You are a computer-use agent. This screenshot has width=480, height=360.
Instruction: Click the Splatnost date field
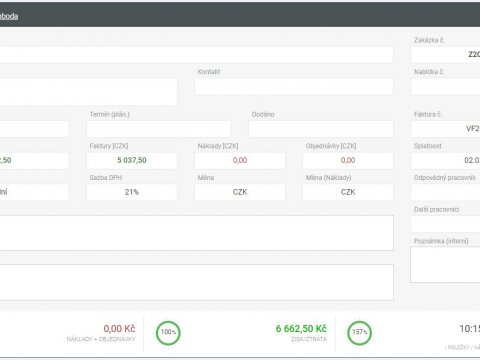[x=446, y=161]
